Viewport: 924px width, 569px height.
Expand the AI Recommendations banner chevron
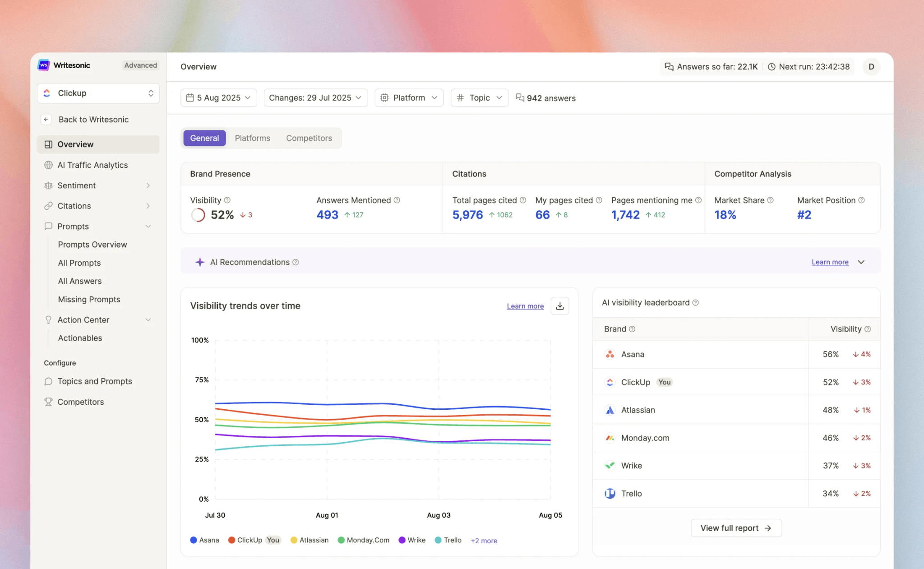coord(861,262)
